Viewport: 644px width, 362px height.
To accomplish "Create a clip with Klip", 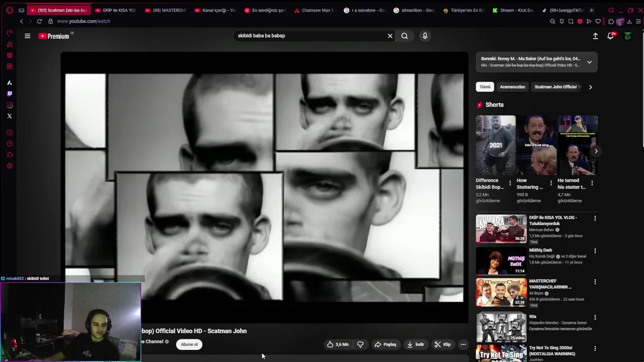I will pos(443,344).
